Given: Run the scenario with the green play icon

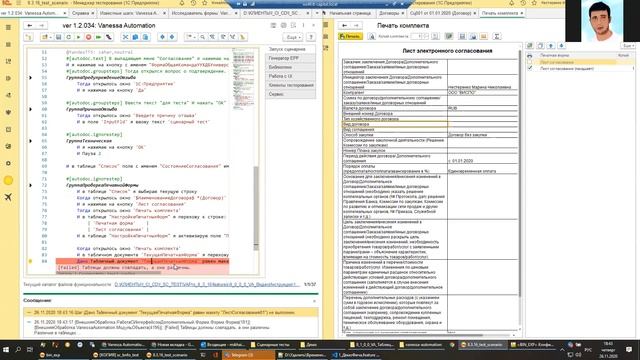Looking at the screenshot, I should pyautogui.click(x=78, y=37).
